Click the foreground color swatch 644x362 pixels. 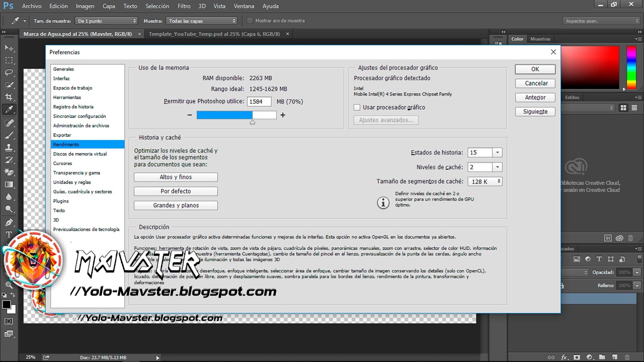6,305
